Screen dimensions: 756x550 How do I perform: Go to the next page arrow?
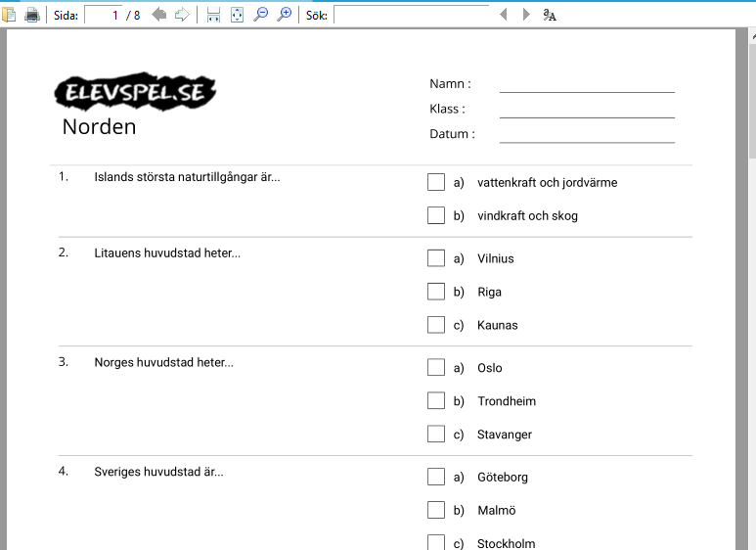(x=181, y=15)
